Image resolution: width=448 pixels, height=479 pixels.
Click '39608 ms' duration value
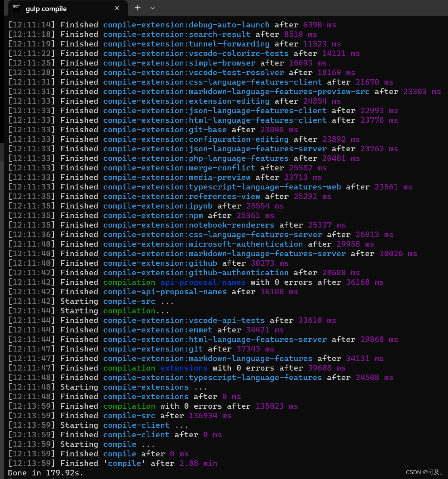(x=327, y=368)
